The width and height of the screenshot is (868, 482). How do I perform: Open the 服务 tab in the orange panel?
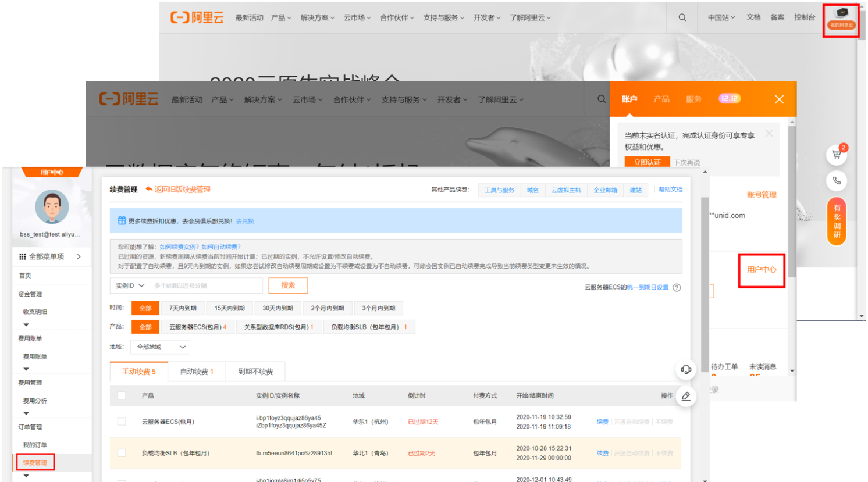coord(693,99)
